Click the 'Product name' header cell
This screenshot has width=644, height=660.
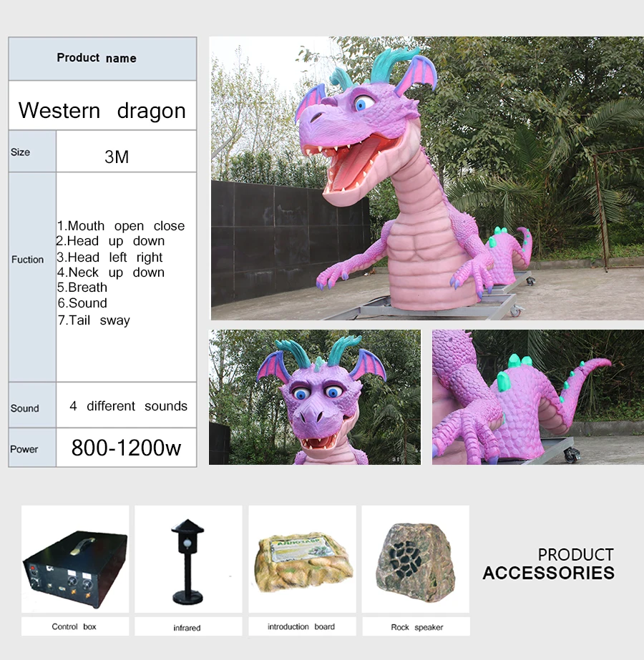tap(102, 59)
